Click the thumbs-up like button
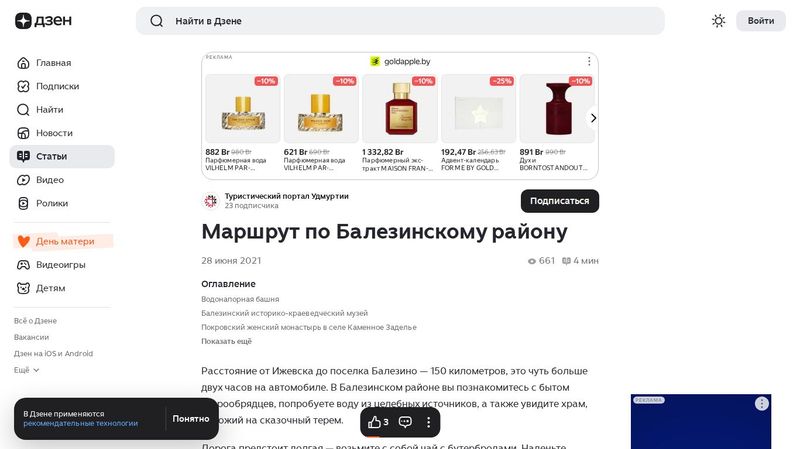Viewport: 800px width, 449px height. [x=377, y=422]
